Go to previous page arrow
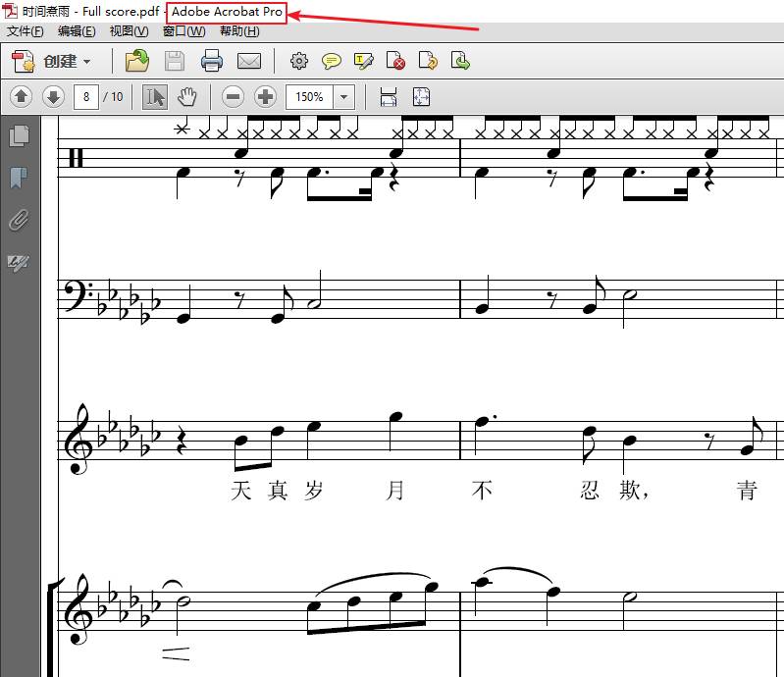784x677 pixels. 21,96
